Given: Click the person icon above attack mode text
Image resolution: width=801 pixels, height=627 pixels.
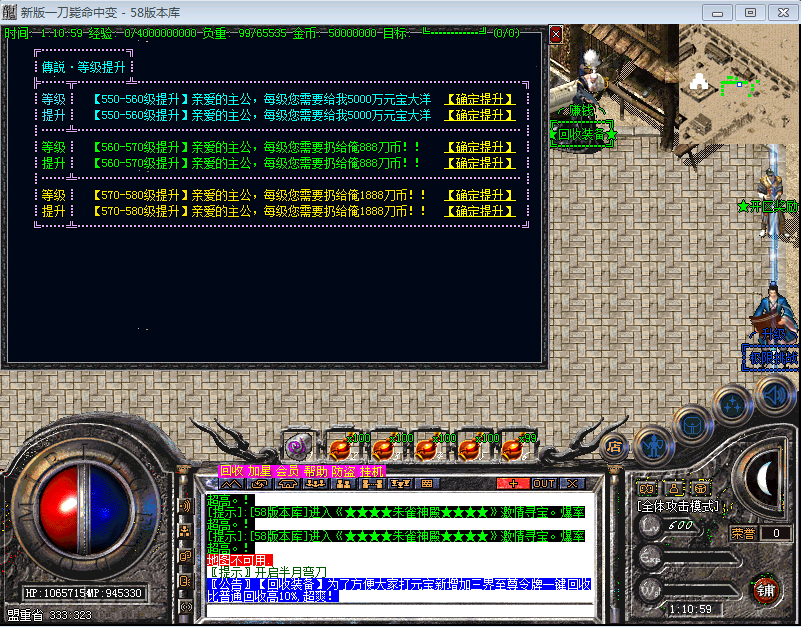Looking at the screenshot, I should 674,489.
